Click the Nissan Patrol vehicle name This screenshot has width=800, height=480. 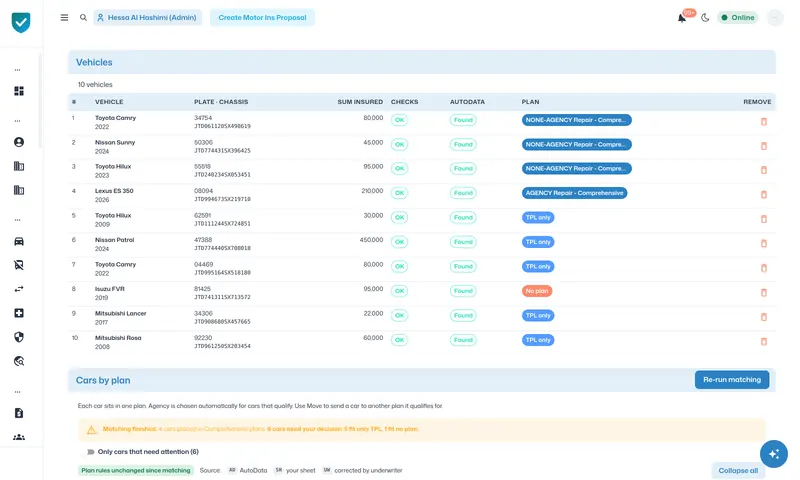114,240
